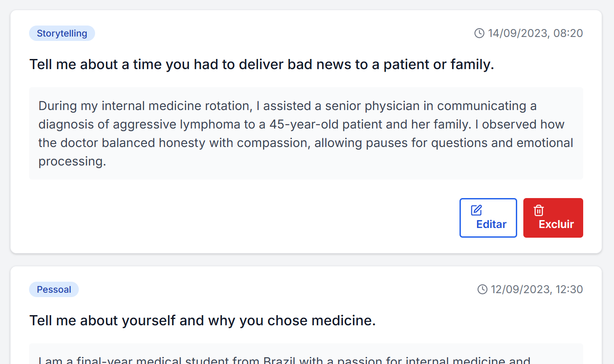Select the Pessoal category tag
Image resolution: width=614 pixels, height=364 pixels.
(x=54, y=290)
